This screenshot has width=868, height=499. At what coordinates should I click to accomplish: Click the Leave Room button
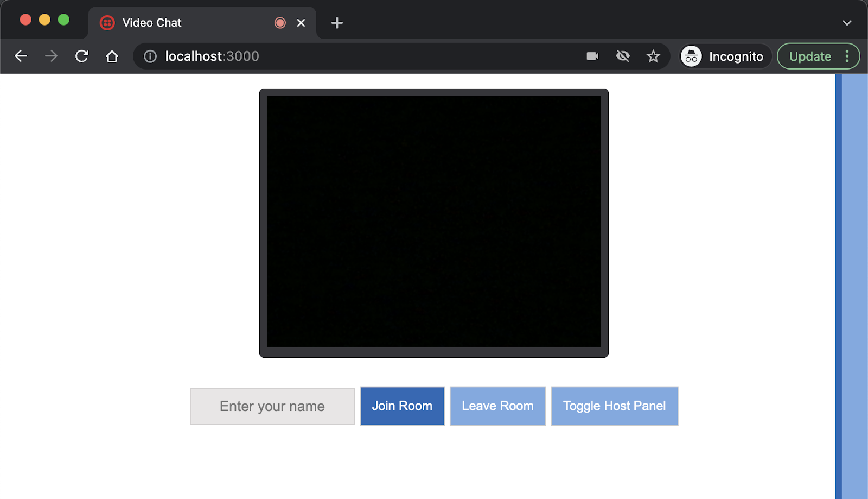pyautogui.click(x=497, y=406)
